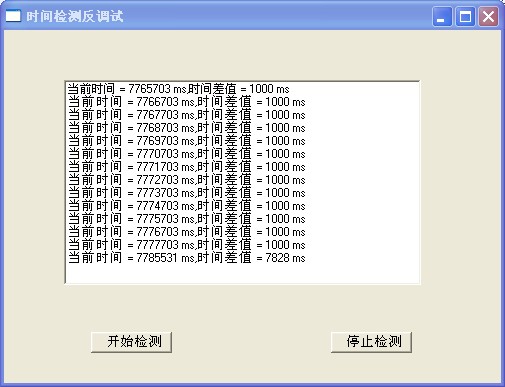This screenshot has height=387, width=505.
Task: Click the 停止检测 button
Action: (x=371, y=342)
